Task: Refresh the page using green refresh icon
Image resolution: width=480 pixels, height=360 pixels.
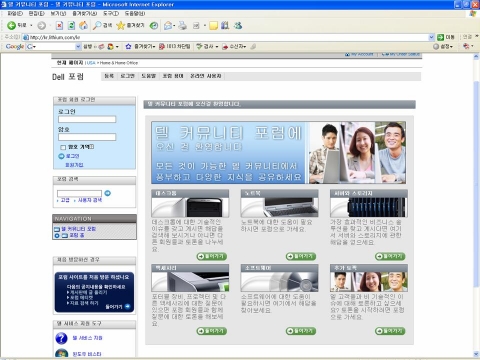Action: [71, 25]
